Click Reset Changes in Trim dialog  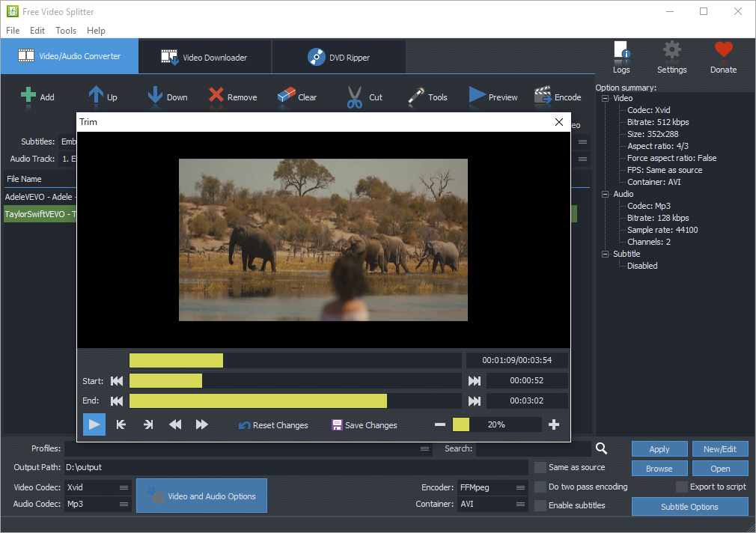[273, 425]
